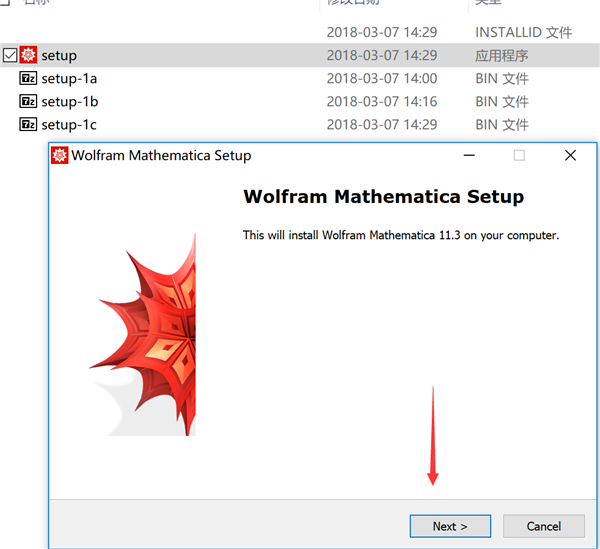Click the 7z icon of setup-1c
600x549 pixels.
(28, 124)
